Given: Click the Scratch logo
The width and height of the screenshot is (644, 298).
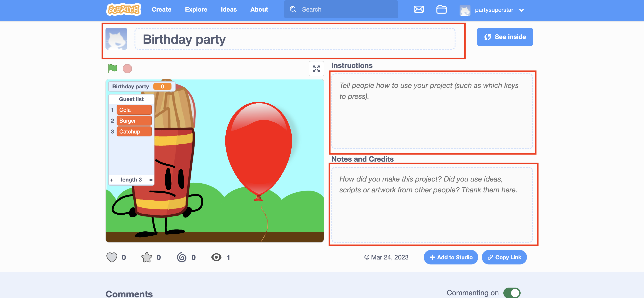Looking at the screenshot, I should 124,10.
